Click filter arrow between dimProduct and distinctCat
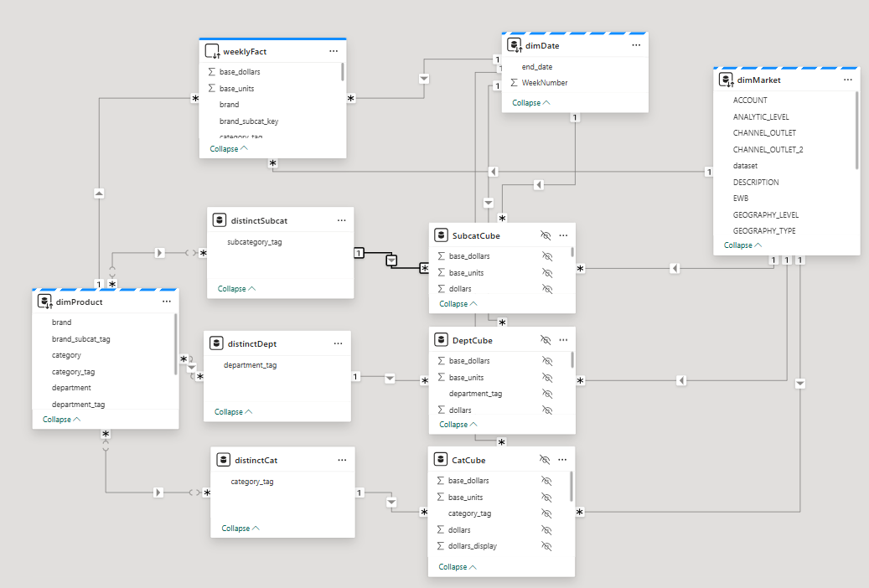Image resolution: width=869 pixels, height=588 pixels. tap(158, 493)
